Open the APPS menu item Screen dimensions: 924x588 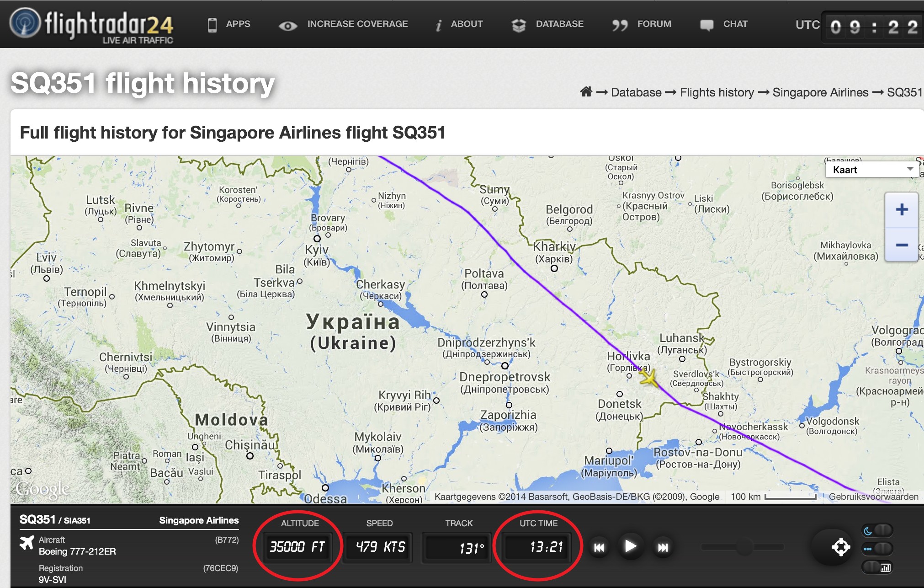[x=229, y=24]
